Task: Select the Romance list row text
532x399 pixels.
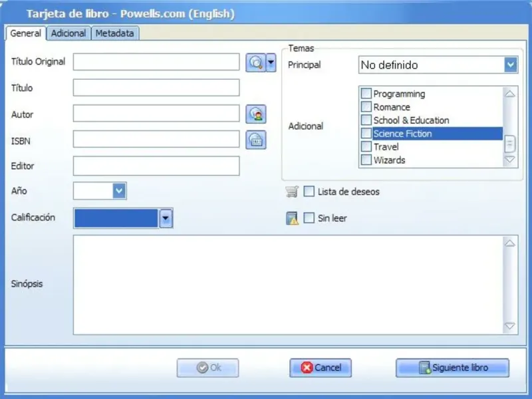Action: click(392, 107)
